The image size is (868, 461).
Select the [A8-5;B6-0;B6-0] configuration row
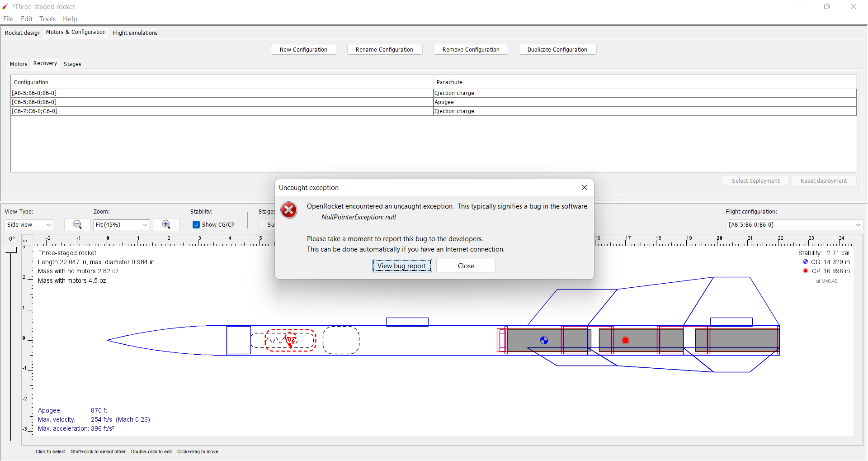222,93
